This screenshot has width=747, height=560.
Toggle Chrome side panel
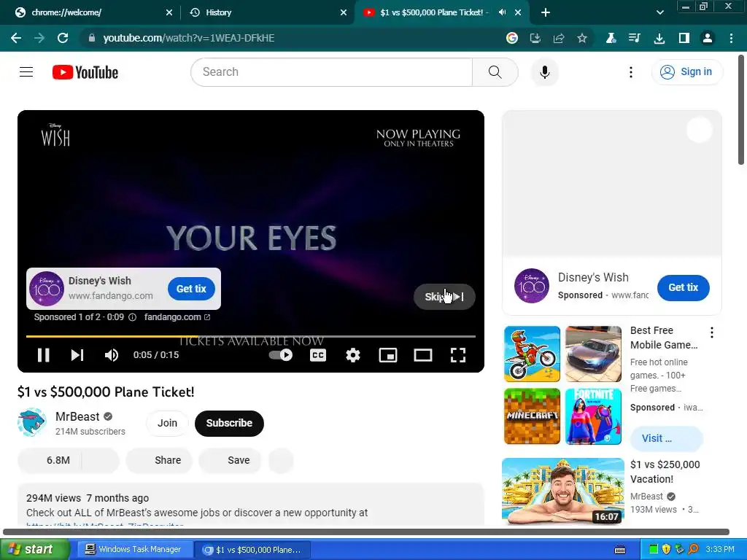[684, 38]
